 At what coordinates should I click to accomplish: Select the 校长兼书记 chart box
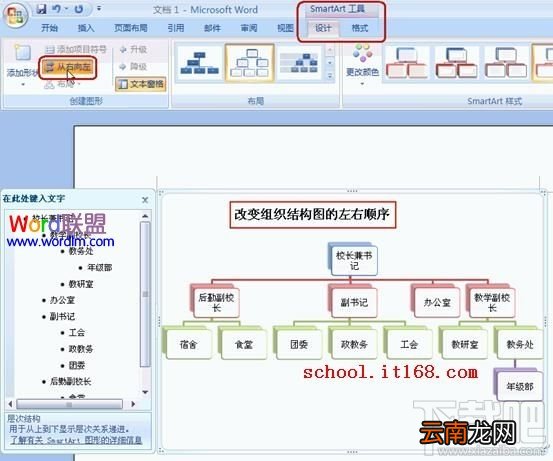(x=354, y=260)
